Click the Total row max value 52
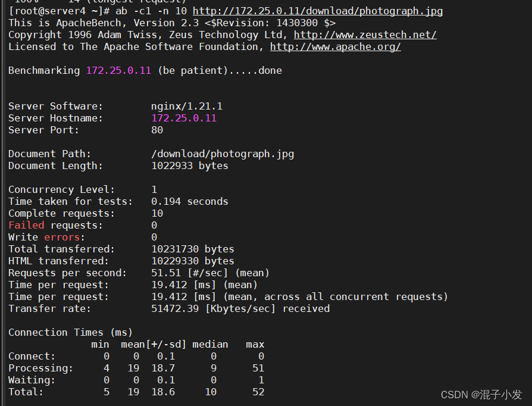The height and width of the screenshot is (406, 532). point(258,392)
